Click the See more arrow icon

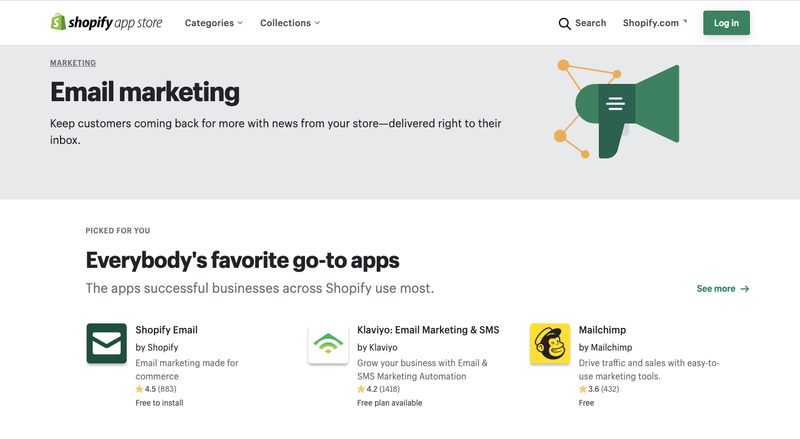[x=744, y=289]
